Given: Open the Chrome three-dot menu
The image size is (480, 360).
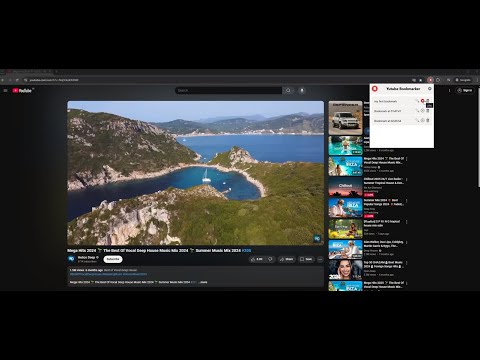Looking at the screenshot, I should click(478, 80).
